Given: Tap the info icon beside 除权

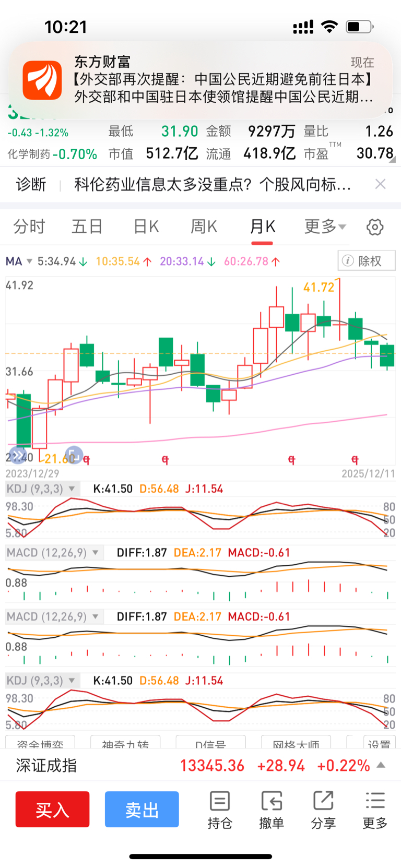Looking at the screenshot, I should (347, 261).
